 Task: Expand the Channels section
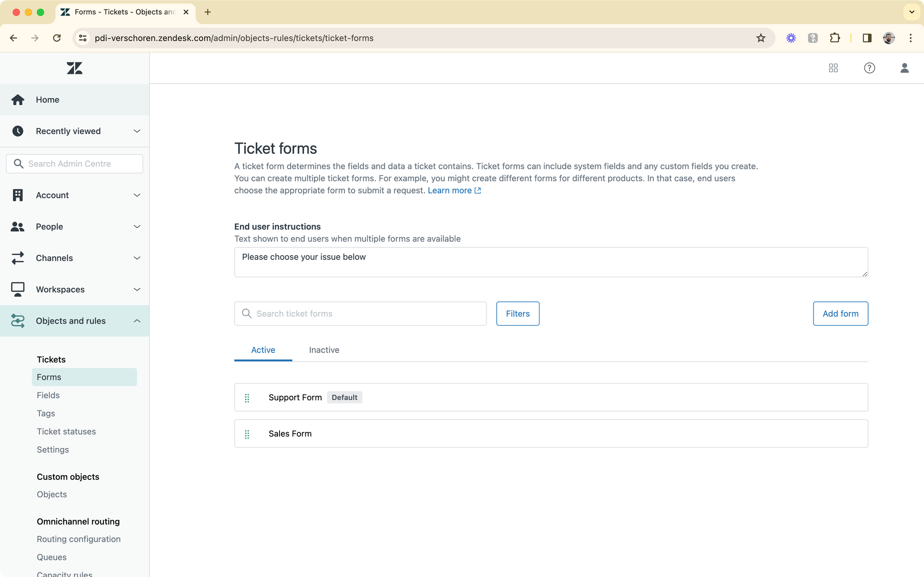click(x=137, y=258)
